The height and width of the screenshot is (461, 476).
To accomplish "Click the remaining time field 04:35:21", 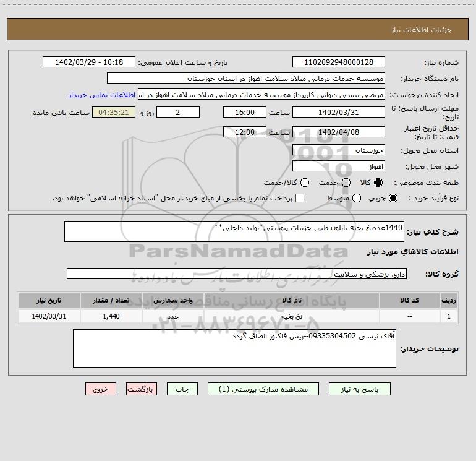I will tap(114, 112).
